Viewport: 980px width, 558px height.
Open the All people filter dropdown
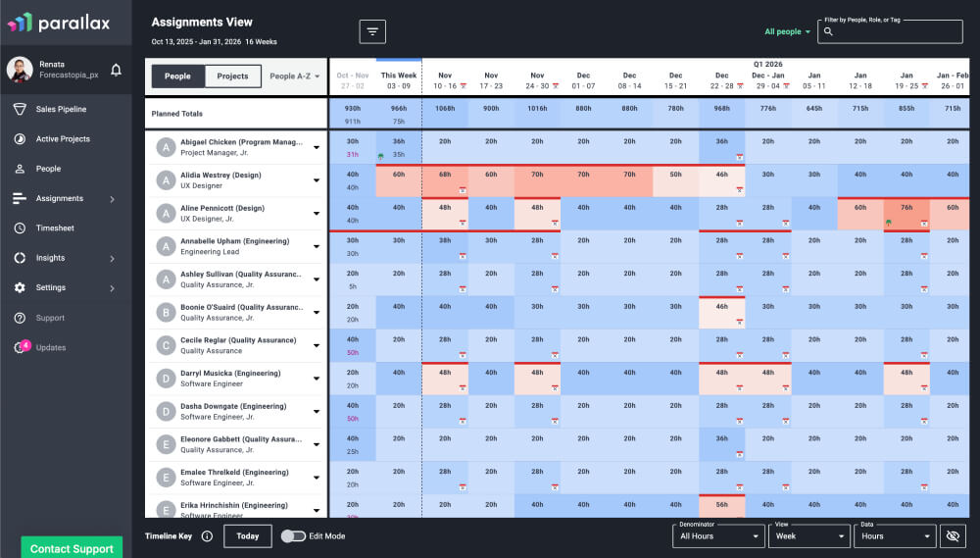[x=787, y=31]
